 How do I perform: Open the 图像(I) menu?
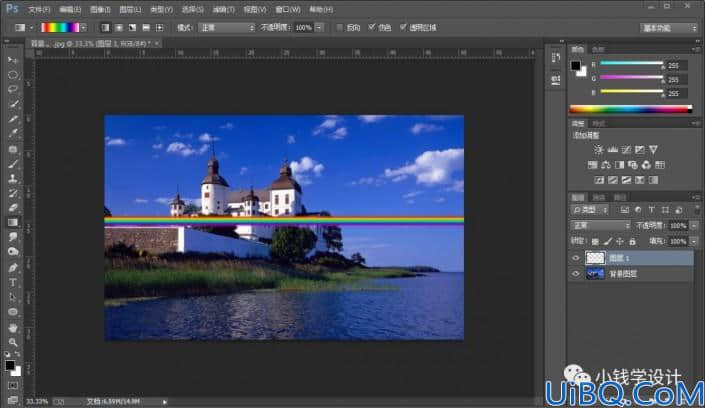(x=100, y=9)
